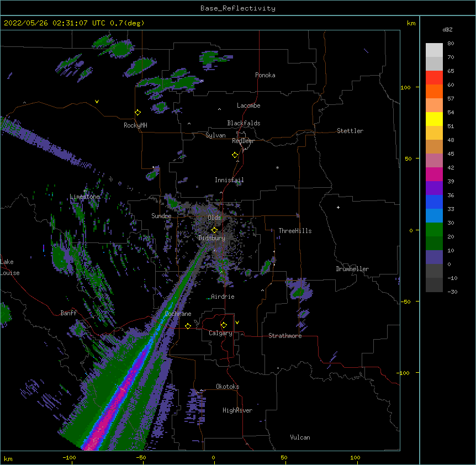Select the -100 tick label on bottom axis

pyautogui.click(x=69, y=457)
